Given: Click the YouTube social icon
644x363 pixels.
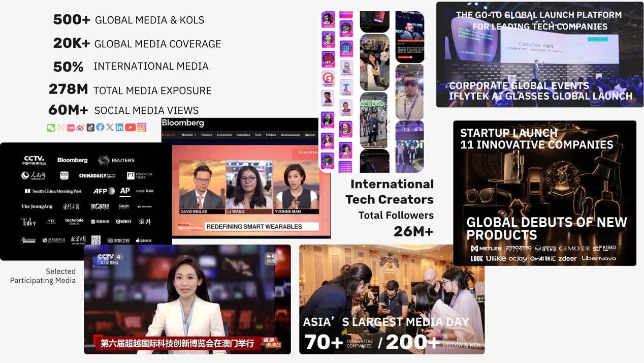Looking at the screenshot, I should click(131, 127).
